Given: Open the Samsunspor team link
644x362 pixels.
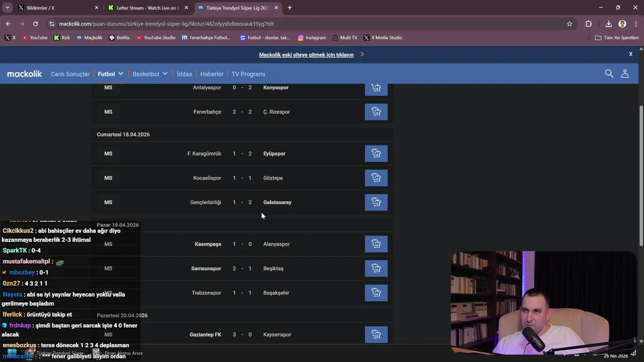Looking at the screenshot, I should tap(206, 268).
